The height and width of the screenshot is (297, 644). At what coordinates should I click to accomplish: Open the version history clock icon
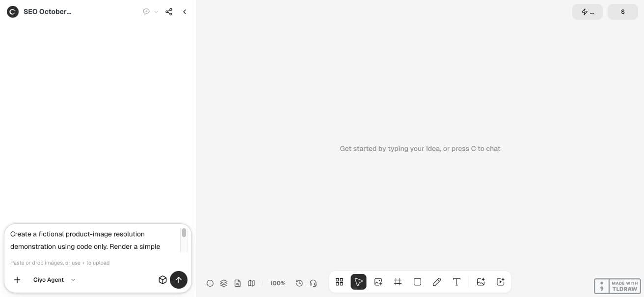pos(299,283)
